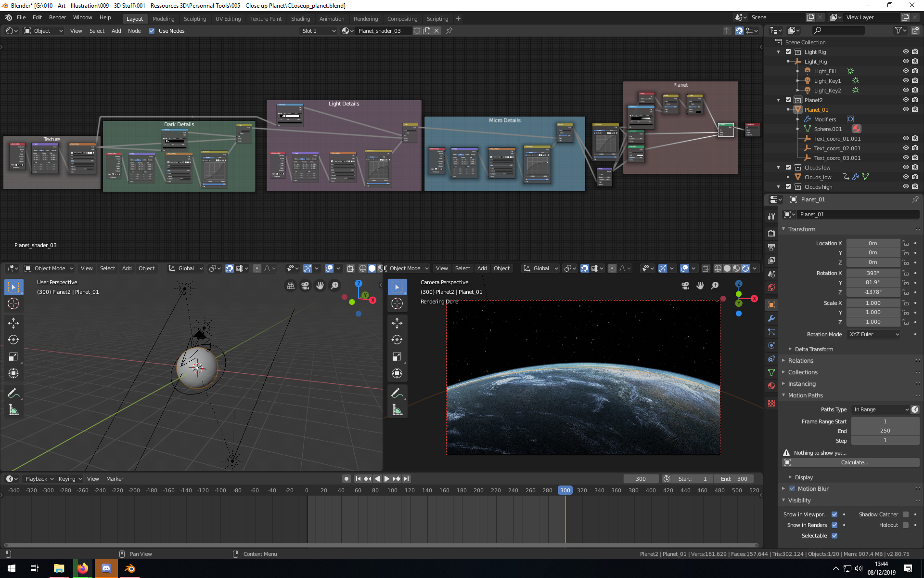Expand the Delta Transform section
The height and width of the screenshot is (578, 924).
[x=813, y=349]
